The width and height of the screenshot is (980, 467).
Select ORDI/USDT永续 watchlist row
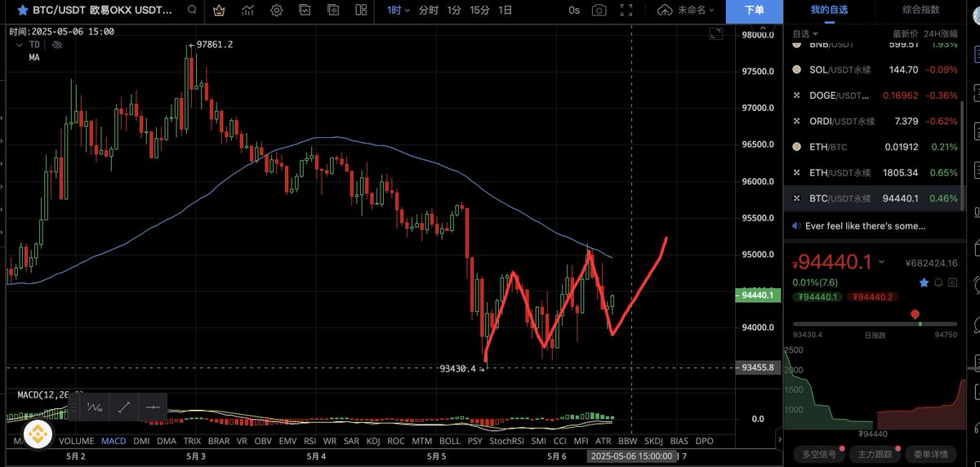[x=876, y=121]
